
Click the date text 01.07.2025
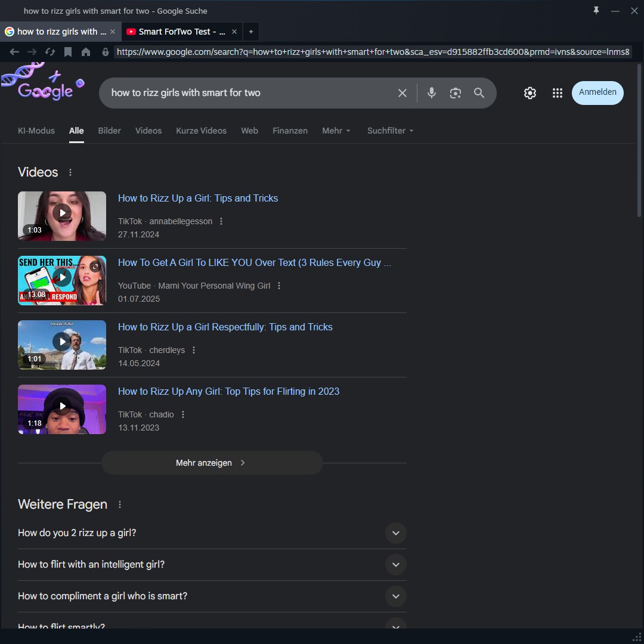[x=139, y=299]
